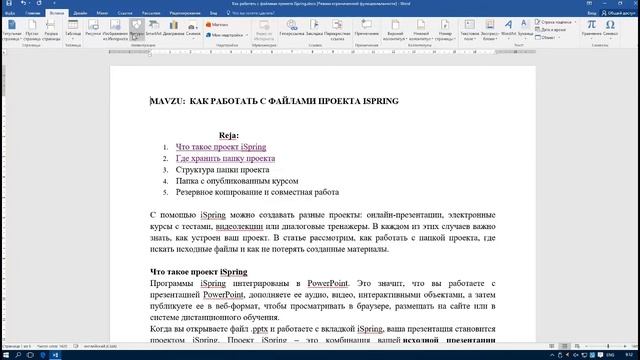Image resolution: width=640 pixels, height=360 pixels.
Task: Click the Quick Parts (Экспресс-блоки) icon
Action: [x=490, y=30]
